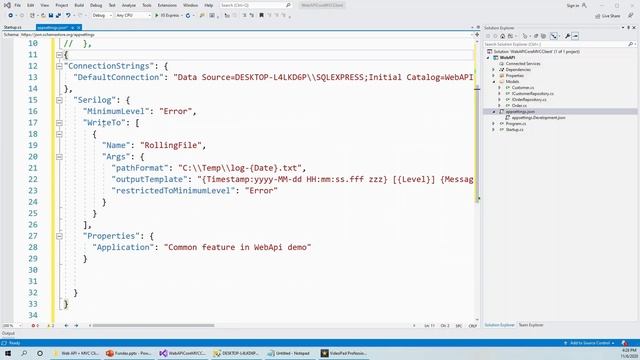The image size is (640, 360).
Task: Collapse the WriteTo array at line 17
Action: point(59,123)
